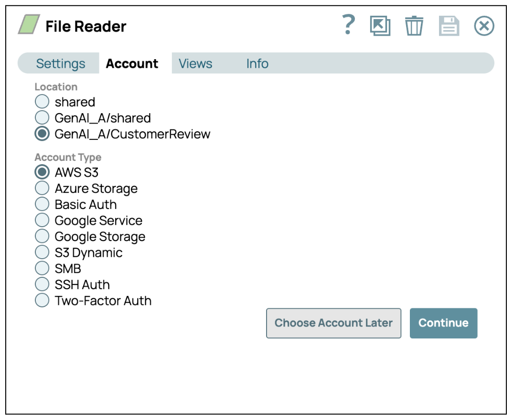Choose GenAI_A/shared location

coord(42,118)
